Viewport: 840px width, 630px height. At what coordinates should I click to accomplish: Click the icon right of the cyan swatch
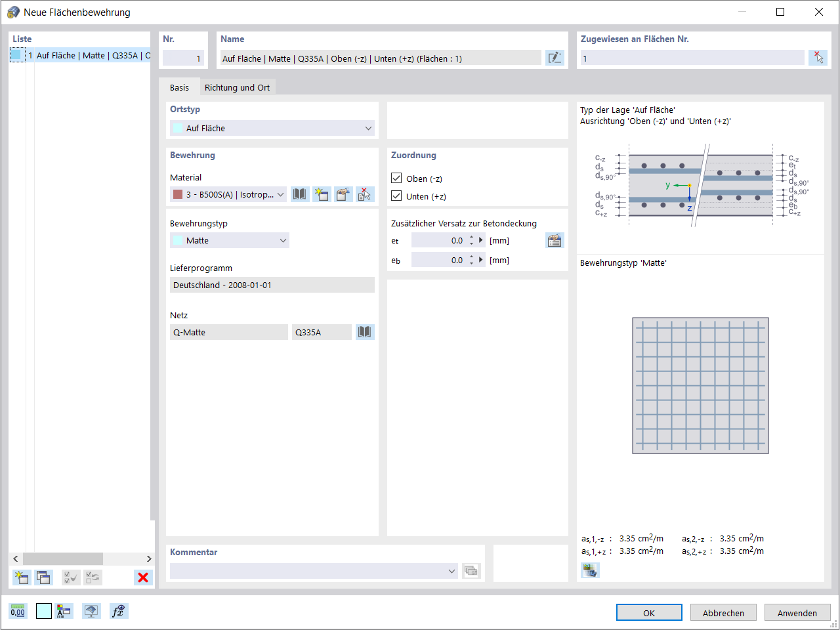pyautogui.click(x=64, y=611)
